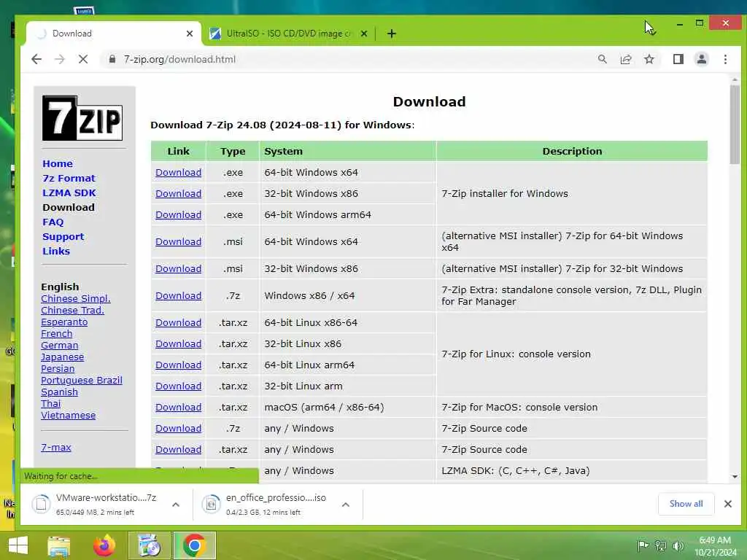Screen dimensions: 747x560
Task: Download the macOS tar.xz
Action: coord(178,407)
